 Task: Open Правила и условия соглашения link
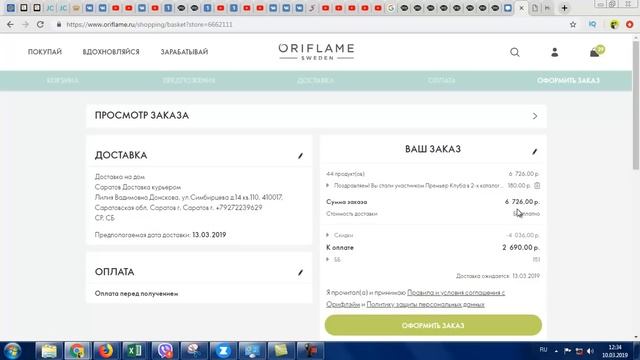click(456, 293)
